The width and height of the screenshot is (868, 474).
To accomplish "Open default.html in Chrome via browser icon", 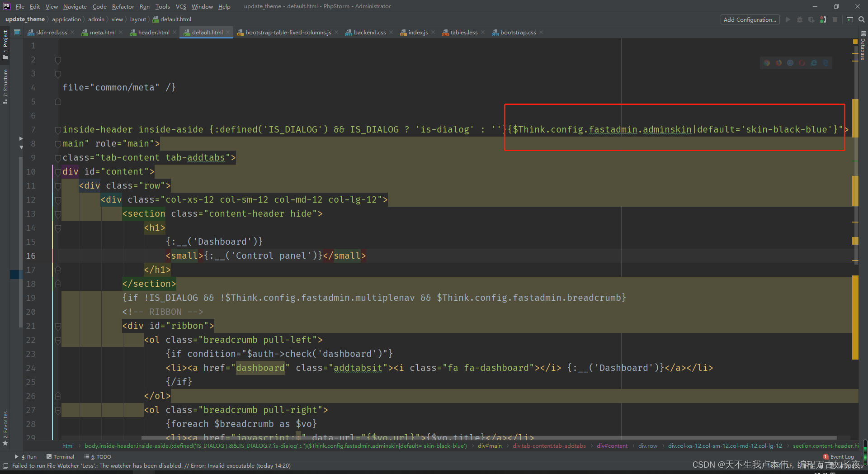I will [x=767, y=63].
